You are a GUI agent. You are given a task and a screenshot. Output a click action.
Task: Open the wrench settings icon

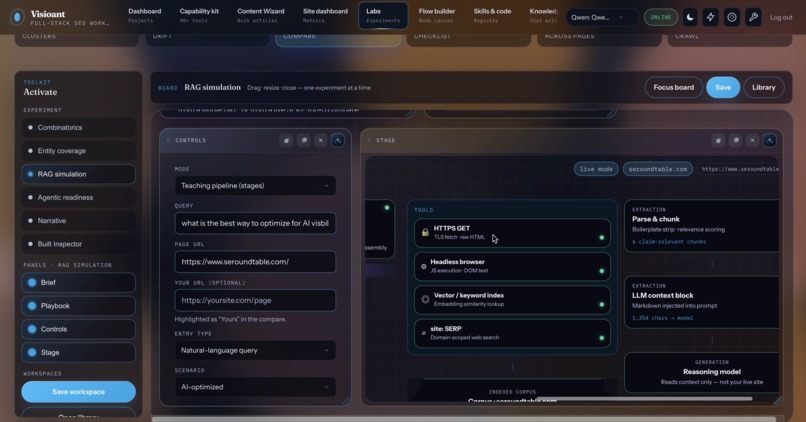(x=753, y=17)
